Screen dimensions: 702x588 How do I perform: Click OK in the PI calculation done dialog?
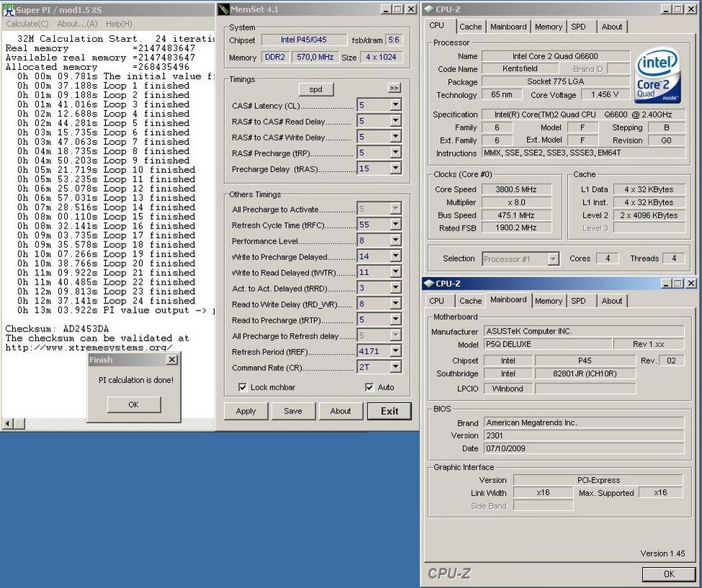click(x=134, y=404)
